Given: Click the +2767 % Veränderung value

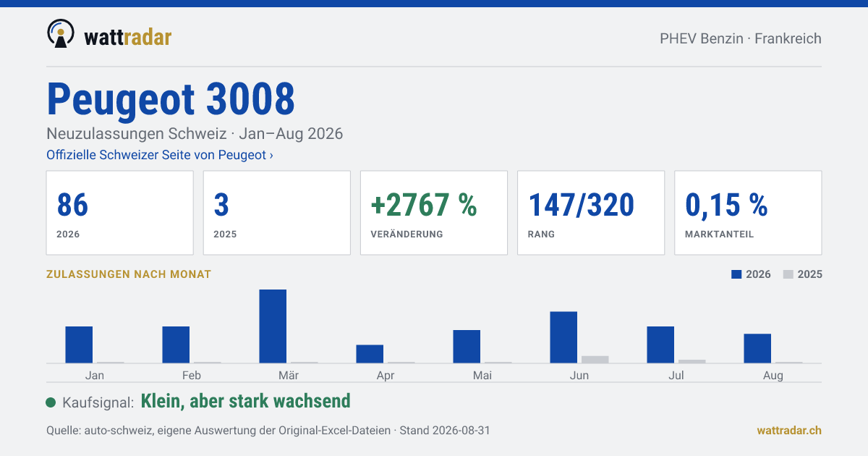Looking at the screenshot, I should click(x=424, y=206).
